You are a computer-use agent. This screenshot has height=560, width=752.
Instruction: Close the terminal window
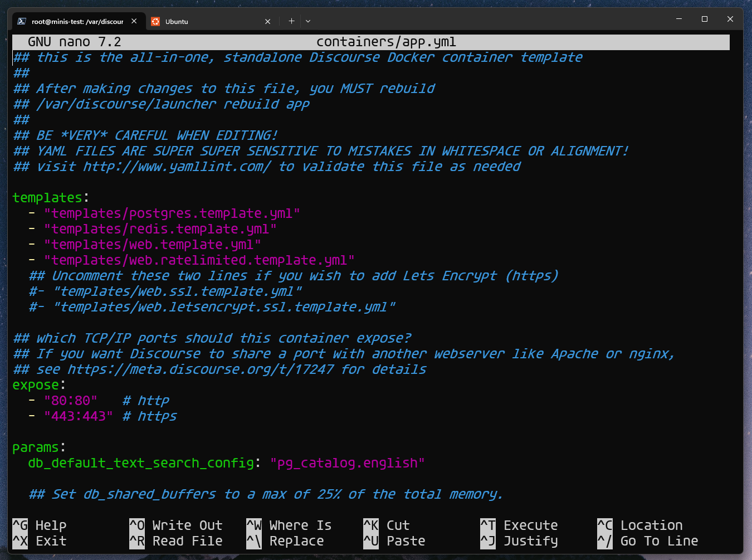pyautogui.click(x=730, y=19)
